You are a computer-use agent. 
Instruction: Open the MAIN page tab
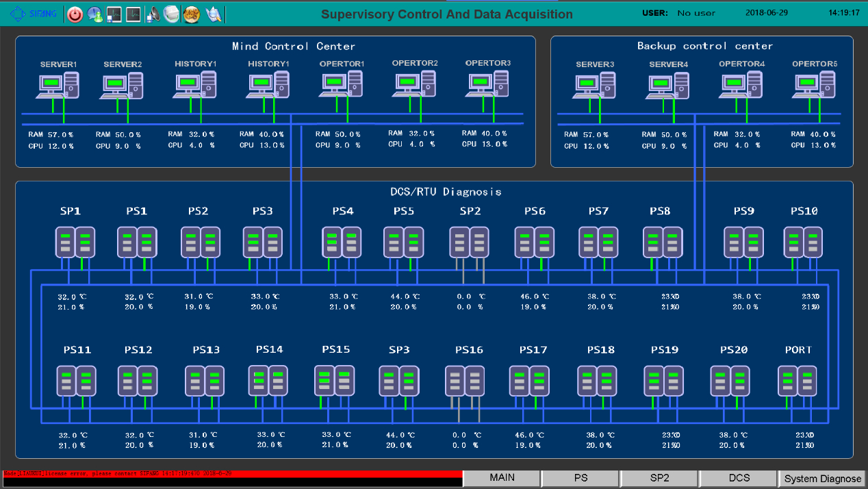502,478
